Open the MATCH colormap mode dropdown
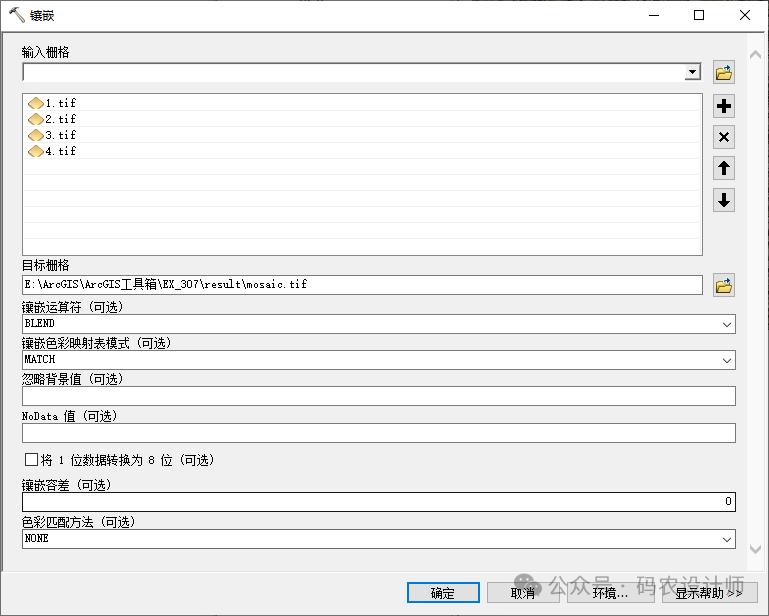This screenshot has height=616, width=769. pos(726,360)
